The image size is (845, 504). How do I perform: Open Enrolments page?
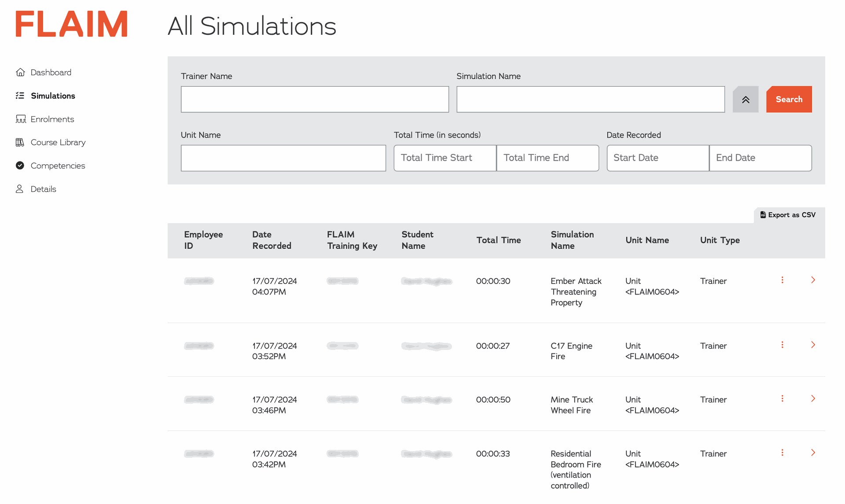point(52,119)
